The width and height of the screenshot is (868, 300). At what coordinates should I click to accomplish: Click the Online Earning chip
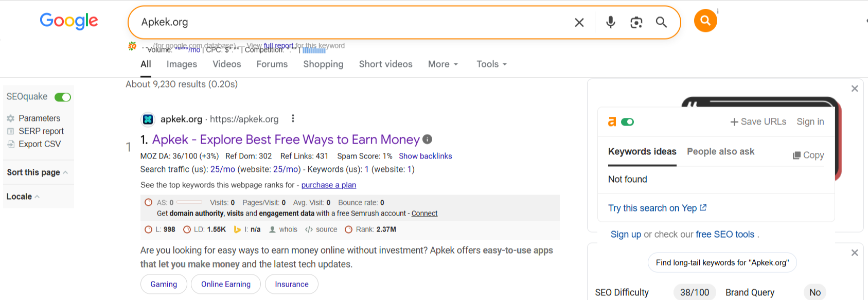pyautogui.click(x=226, y=284)
